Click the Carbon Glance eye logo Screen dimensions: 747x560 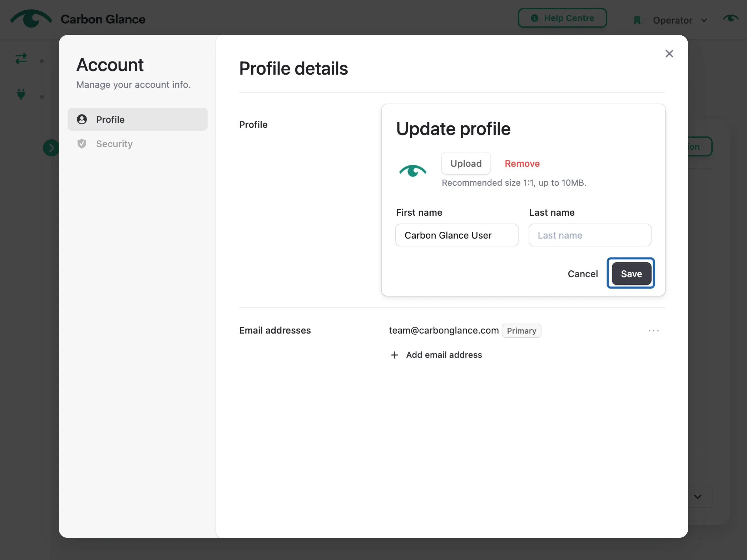tap(31, 18)
